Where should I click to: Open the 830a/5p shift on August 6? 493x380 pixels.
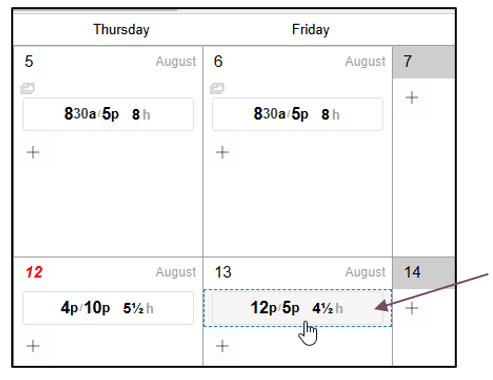coord(297,114)
